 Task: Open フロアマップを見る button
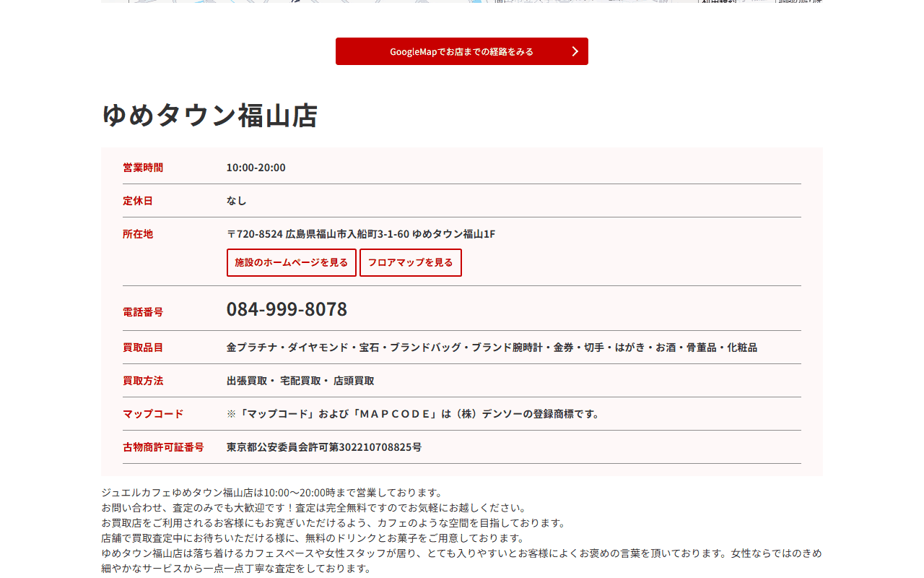point(411,262)
